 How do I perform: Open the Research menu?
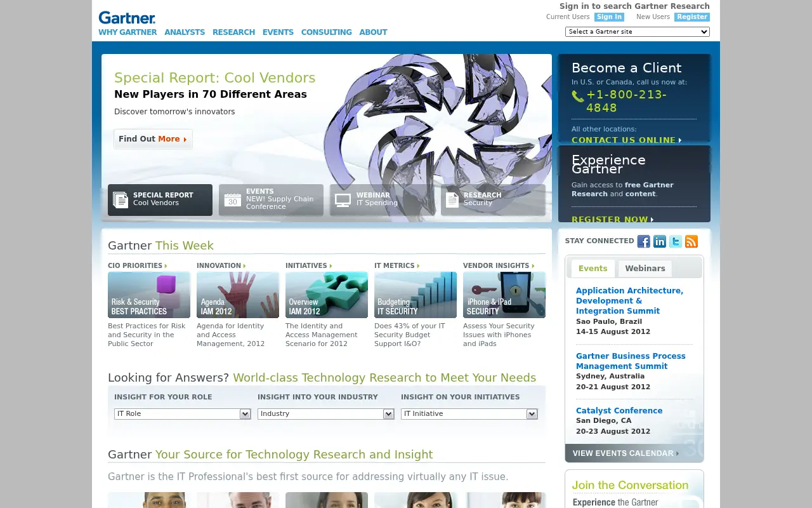233,32
